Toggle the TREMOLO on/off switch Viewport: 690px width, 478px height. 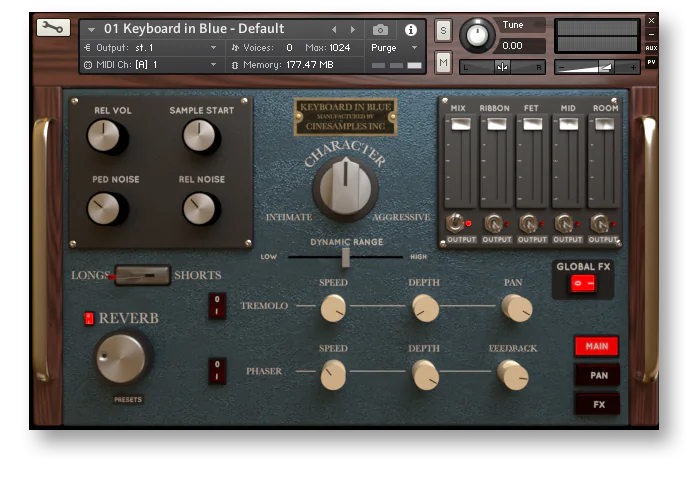coord(217,305)
